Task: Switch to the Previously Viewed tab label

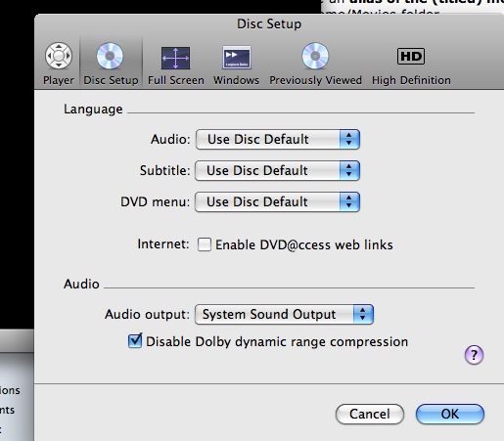Action: [x=315, y=80]
